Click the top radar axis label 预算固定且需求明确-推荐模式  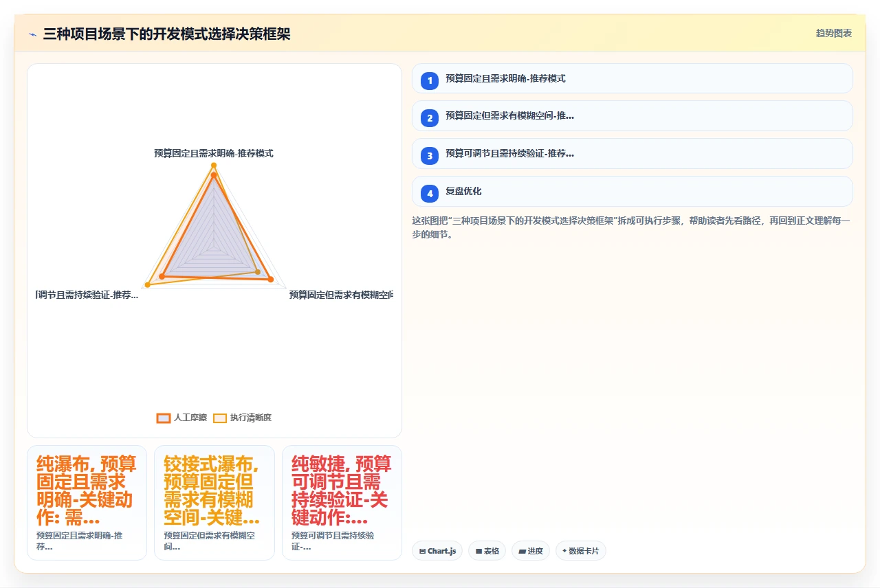pos(214,153)
